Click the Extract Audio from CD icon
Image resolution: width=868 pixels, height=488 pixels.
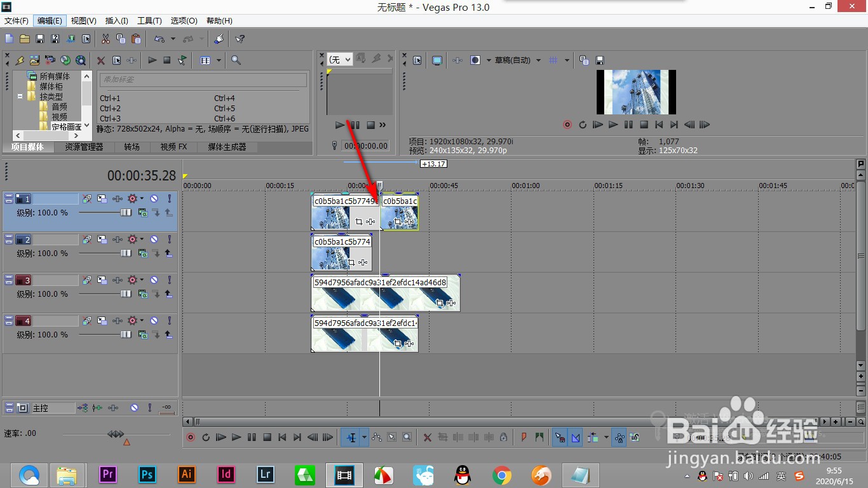(65, 60)
